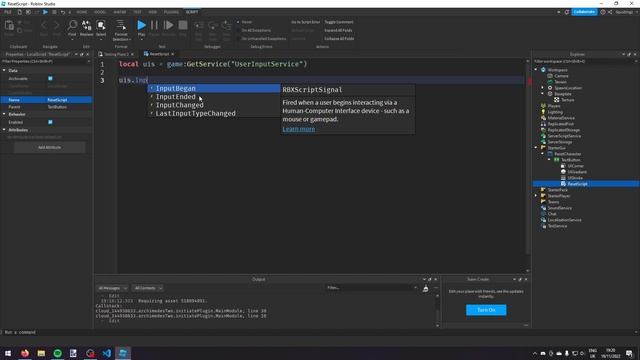
Task: Click Collapse All Folds action
Action: click(339, 39)
